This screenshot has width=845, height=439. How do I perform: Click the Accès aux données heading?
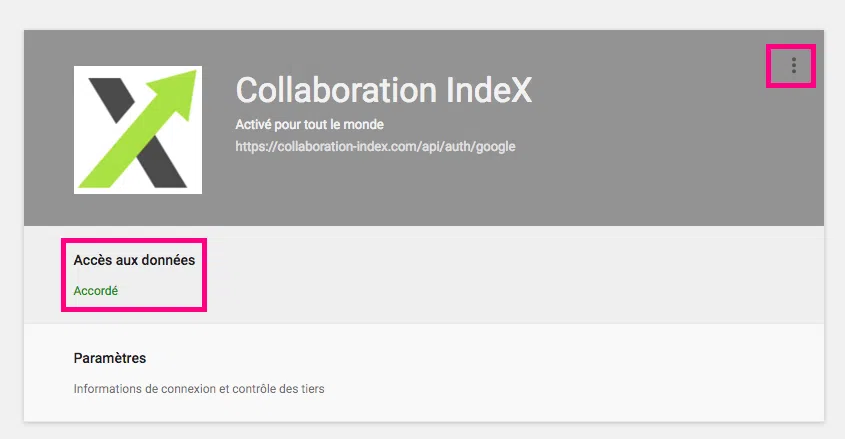[x=134, y=260]
